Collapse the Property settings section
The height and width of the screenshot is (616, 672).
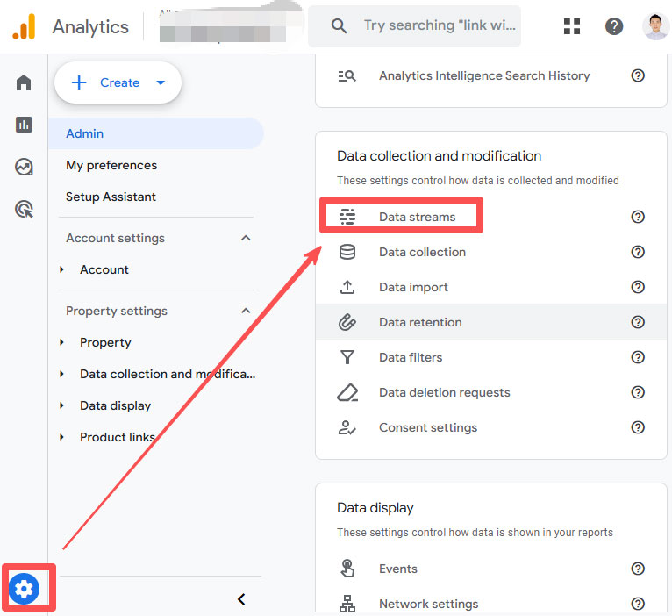pyautogui.click(x=246, y=311)
